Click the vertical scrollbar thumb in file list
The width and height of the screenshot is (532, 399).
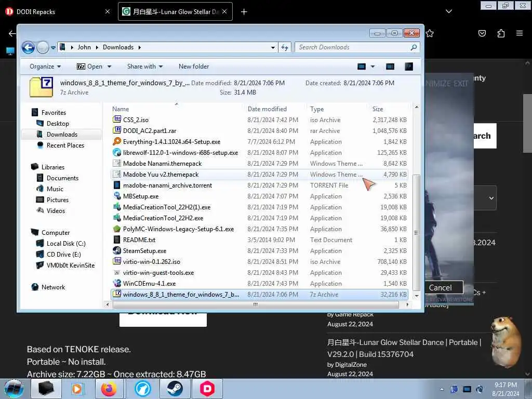tap(416, 232)
